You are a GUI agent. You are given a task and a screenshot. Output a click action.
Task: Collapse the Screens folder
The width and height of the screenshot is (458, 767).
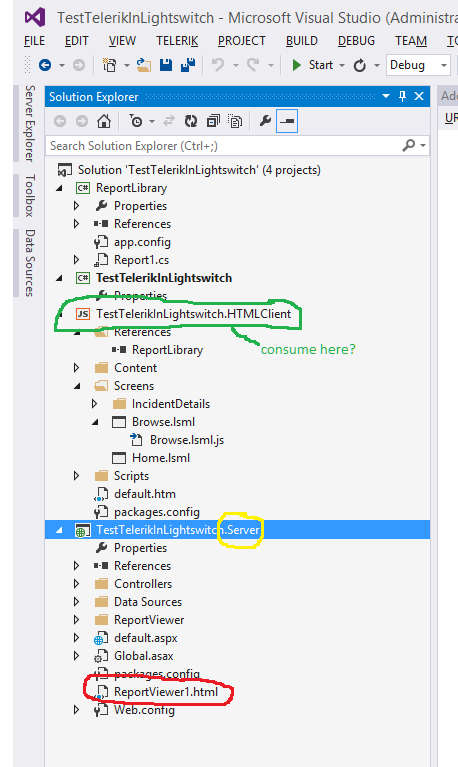point(77,386)
